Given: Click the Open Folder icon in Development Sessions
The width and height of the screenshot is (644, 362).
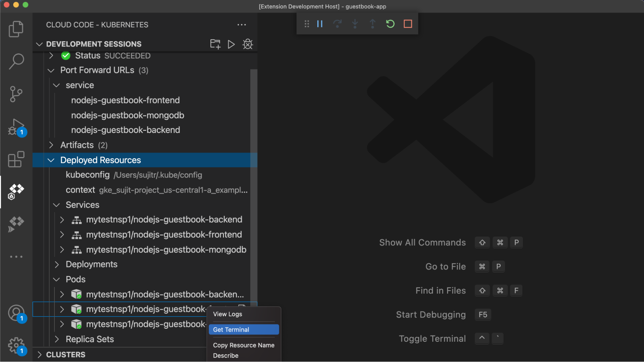Looking at the screenshot, I should [x=216, y=44].
